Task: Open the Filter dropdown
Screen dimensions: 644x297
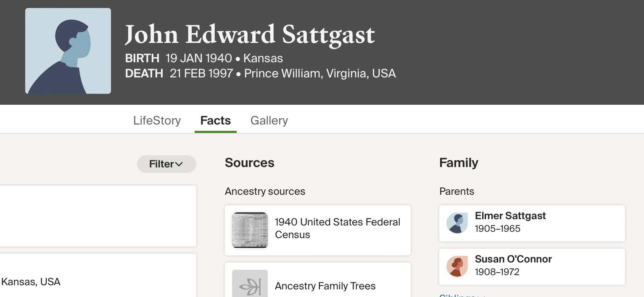Action: tap(166, 164)
